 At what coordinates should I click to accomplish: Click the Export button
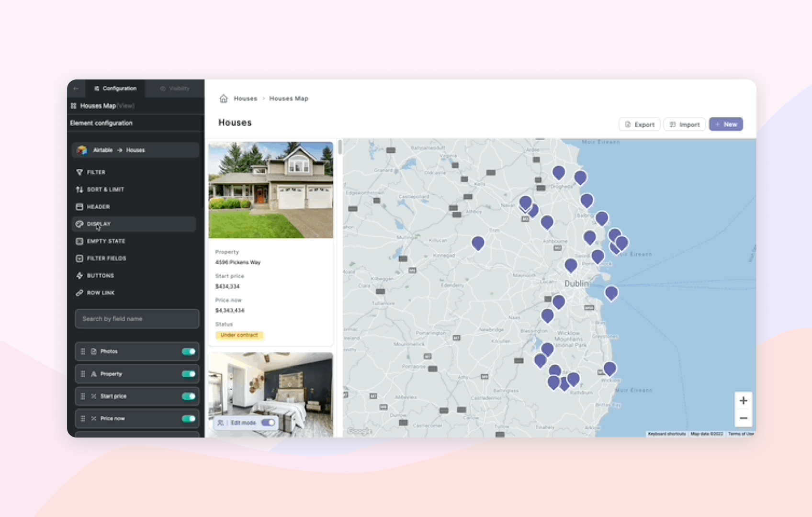click(x=640, y=124)
